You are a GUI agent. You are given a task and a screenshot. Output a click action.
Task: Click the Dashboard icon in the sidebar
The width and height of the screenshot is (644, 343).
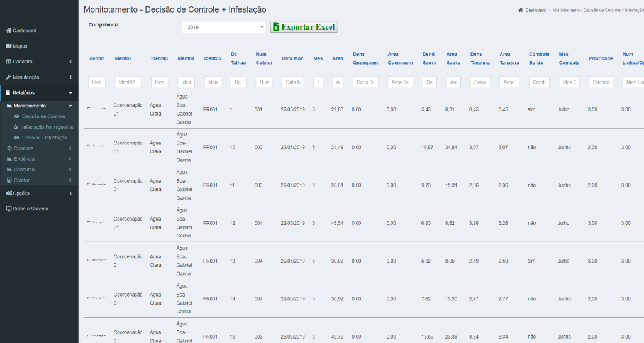coord(8,31)
